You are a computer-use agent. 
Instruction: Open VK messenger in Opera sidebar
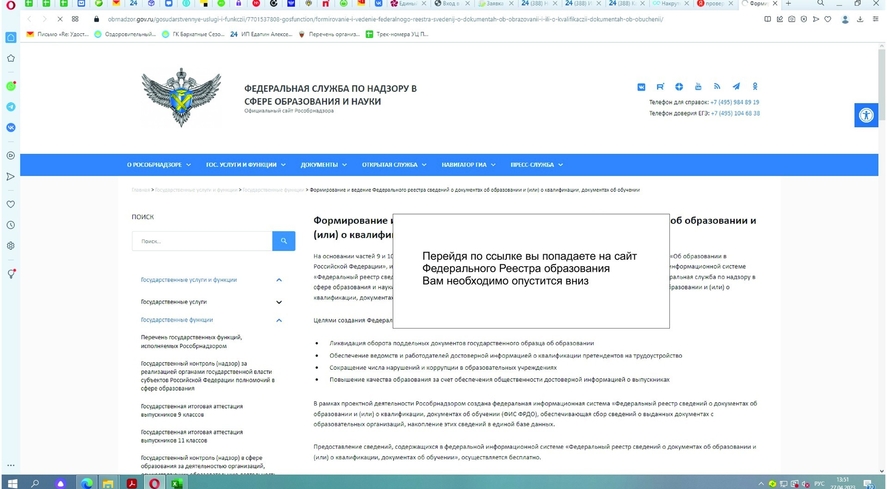click(11, 127)
